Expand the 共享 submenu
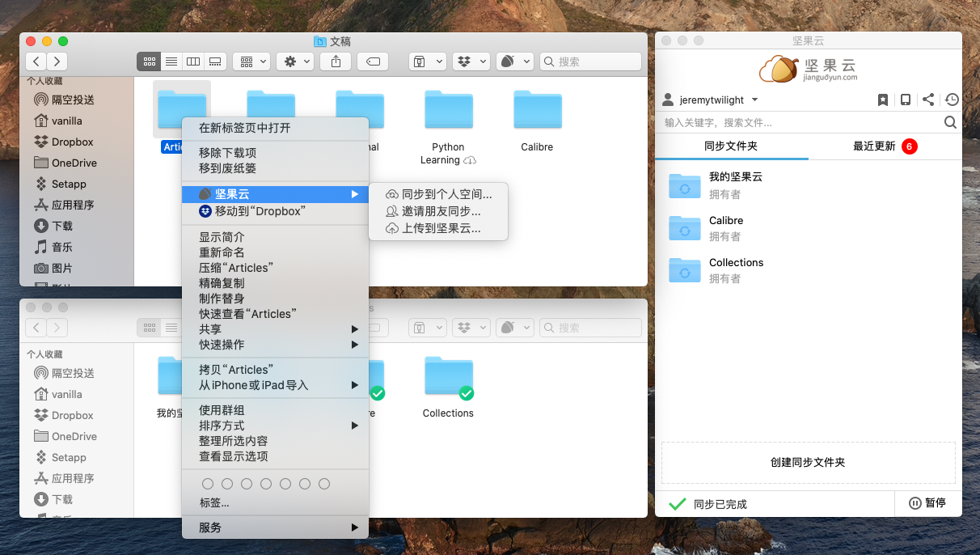This screenshot has height=555, width=980. point(275,329)
